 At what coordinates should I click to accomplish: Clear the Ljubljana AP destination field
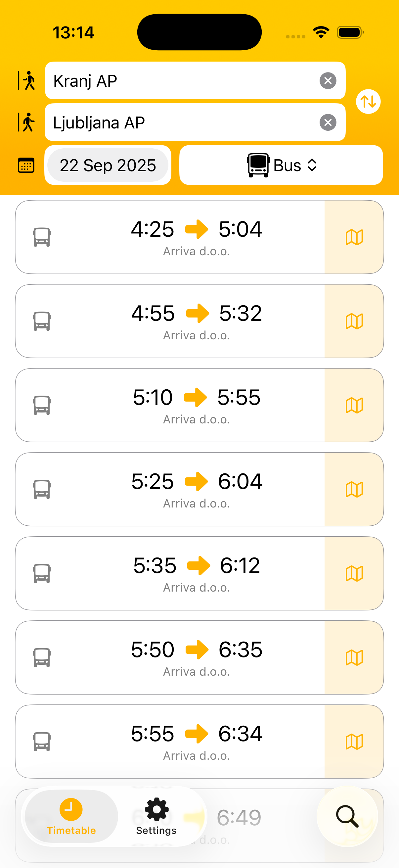328,122
